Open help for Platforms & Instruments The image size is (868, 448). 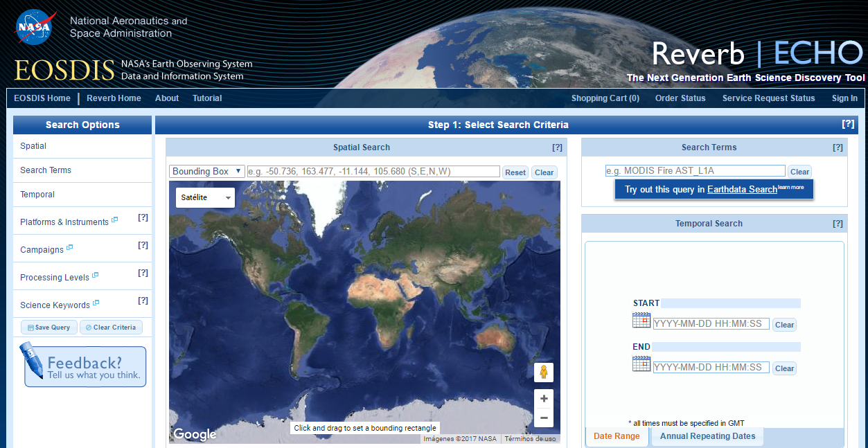click(143, 217)
